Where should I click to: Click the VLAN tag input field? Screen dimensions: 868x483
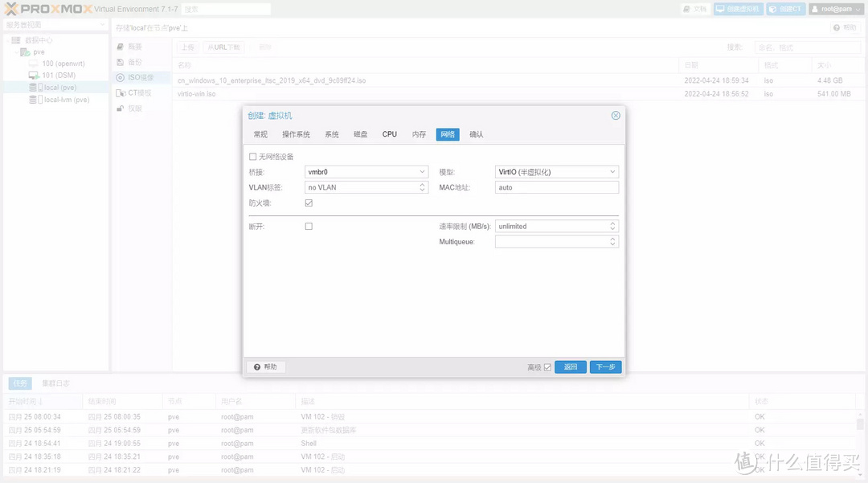[x=361, y=187]
